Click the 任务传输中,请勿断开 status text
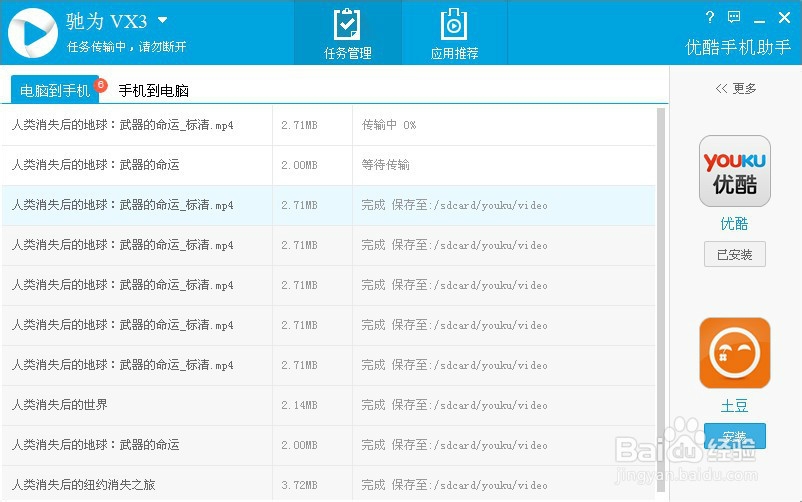Screen dimensions: 802x502 pos(126,47)
